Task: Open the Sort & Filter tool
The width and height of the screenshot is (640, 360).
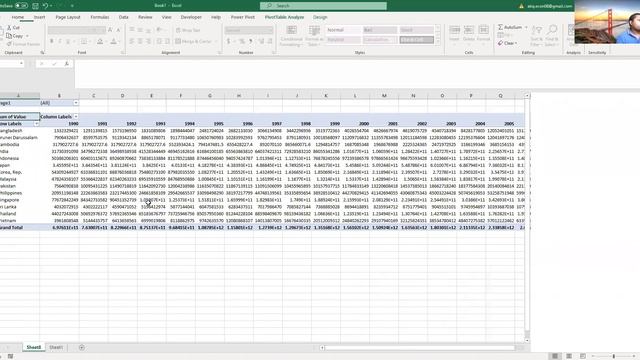Action: tap(537, 36)
